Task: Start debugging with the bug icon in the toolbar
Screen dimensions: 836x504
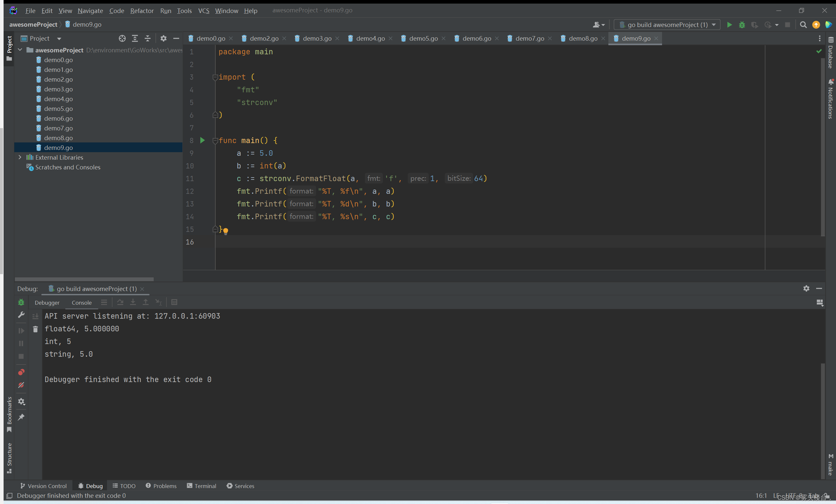Action: point(742,25)
